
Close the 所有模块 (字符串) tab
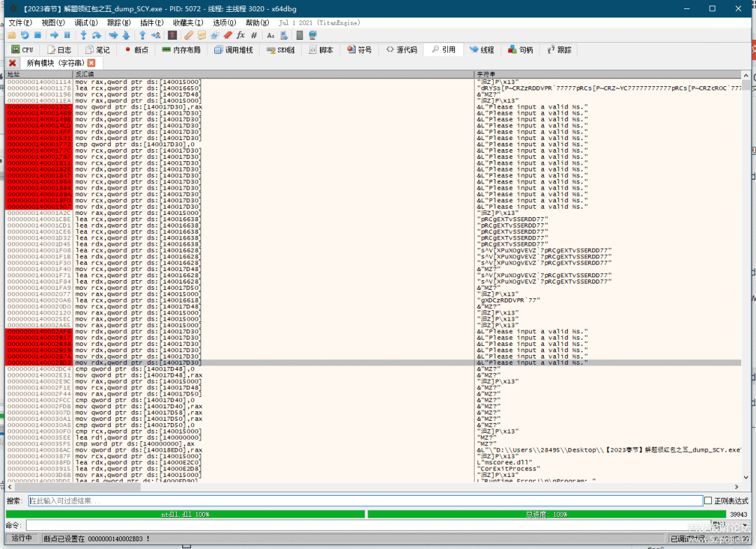point(92,63)
